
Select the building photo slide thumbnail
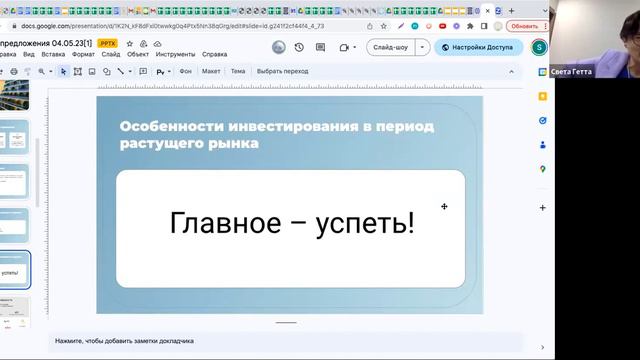point(14,95)
